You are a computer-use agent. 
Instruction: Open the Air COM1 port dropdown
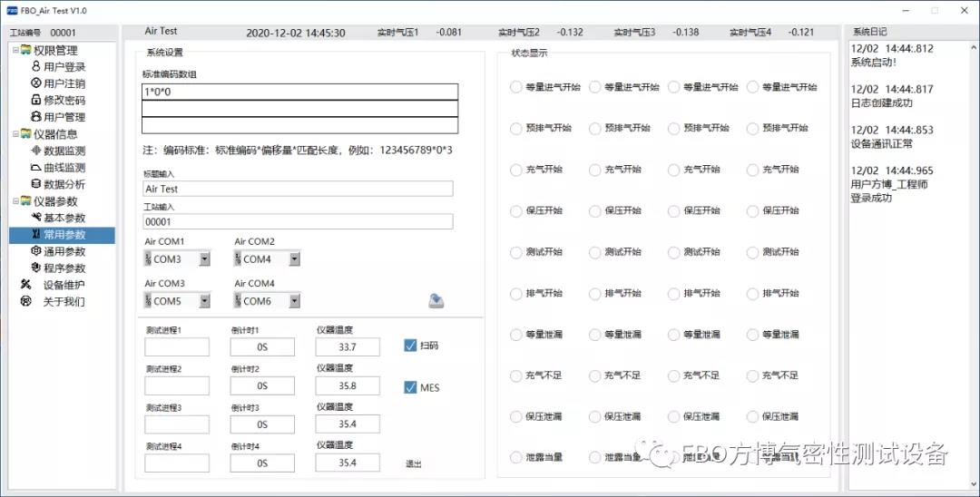204,259
